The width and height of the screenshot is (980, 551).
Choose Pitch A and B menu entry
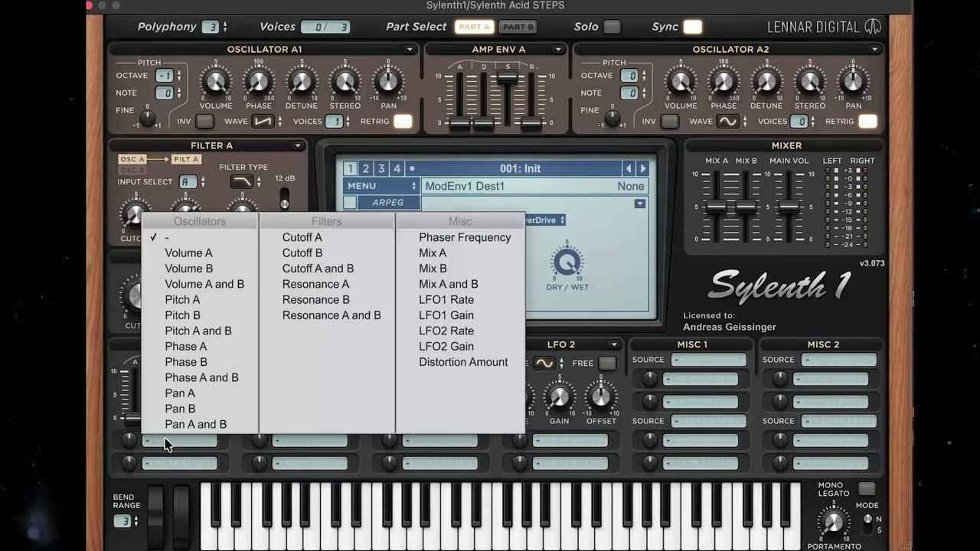click(198, 331)
